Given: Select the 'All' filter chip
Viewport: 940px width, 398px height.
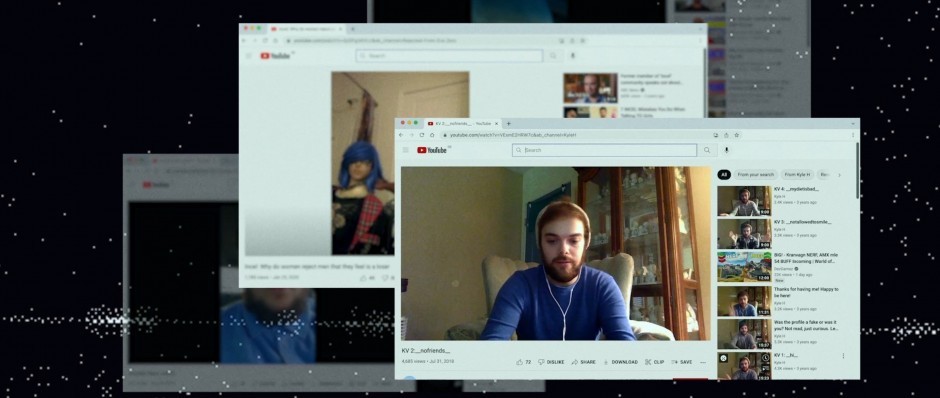Looking at the screenshot, I should 724,175.
